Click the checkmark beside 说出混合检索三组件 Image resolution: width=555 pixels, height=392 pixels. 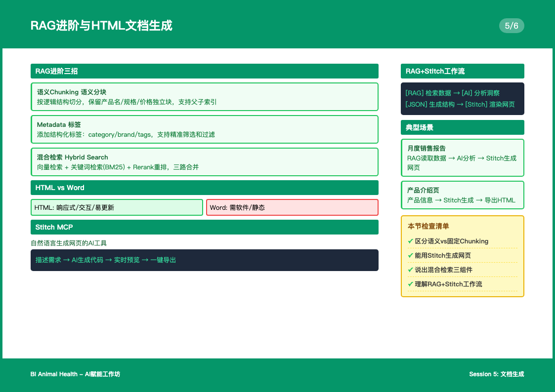[410, 270]
